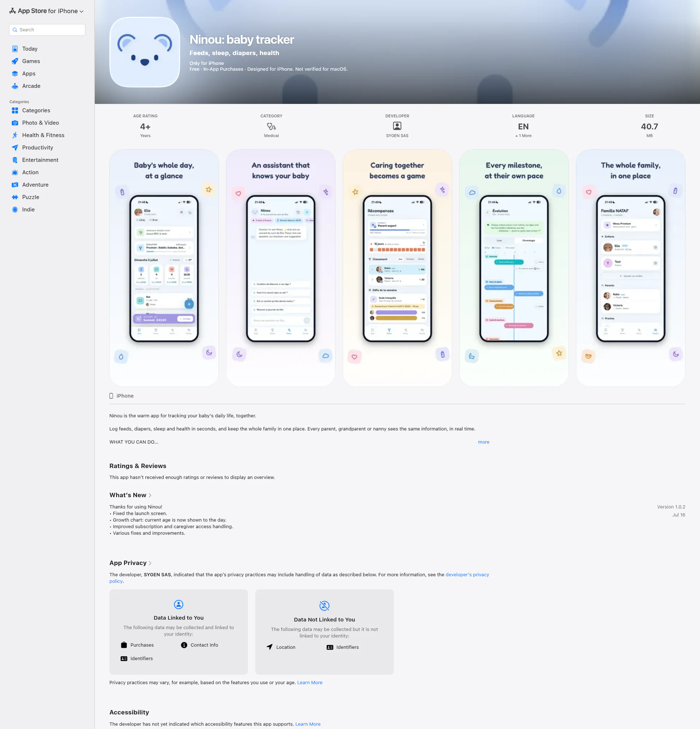Click the SYGEN SAS developer icon

click(x=397, y=126)
